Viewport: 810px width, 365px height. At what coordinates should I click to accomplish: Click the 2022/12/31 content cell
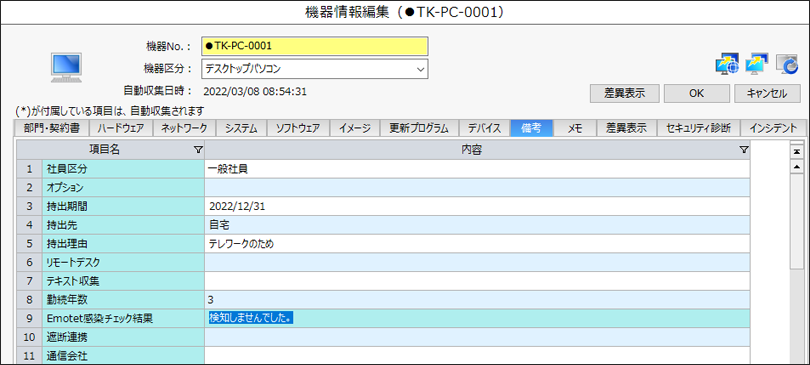tap(477, 206)
